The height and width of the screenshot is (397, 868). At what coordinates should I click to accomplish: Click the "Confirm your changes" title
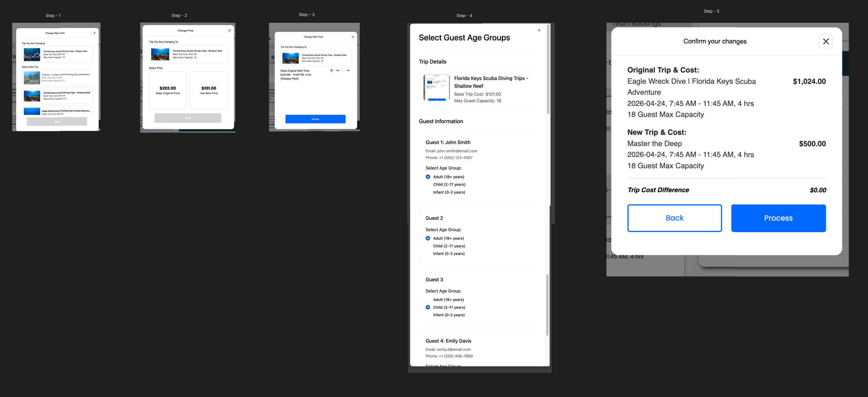pos(715,41)
